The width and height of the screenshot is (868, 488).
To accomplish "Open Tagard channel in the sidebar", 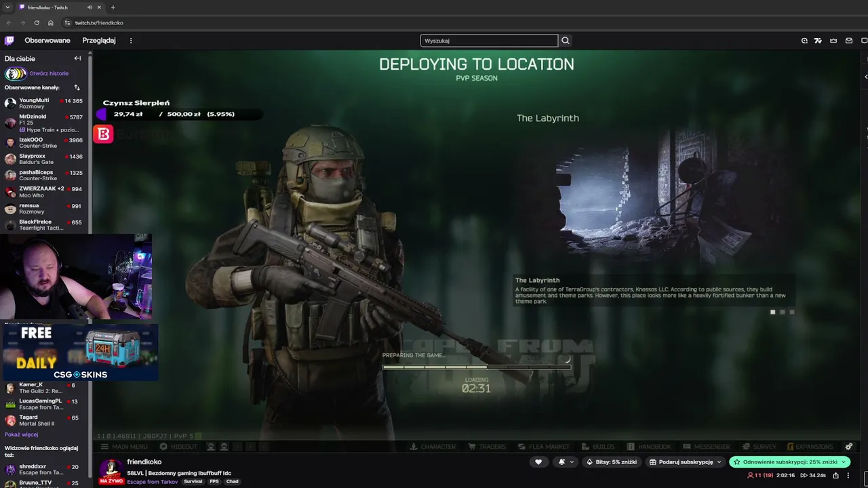I will (x=44, y=420).
